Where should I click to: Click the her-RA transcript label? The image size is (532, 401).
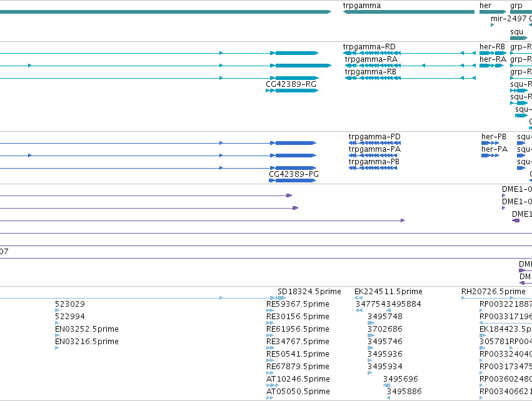pyautogui.click(x=493, y=59)
